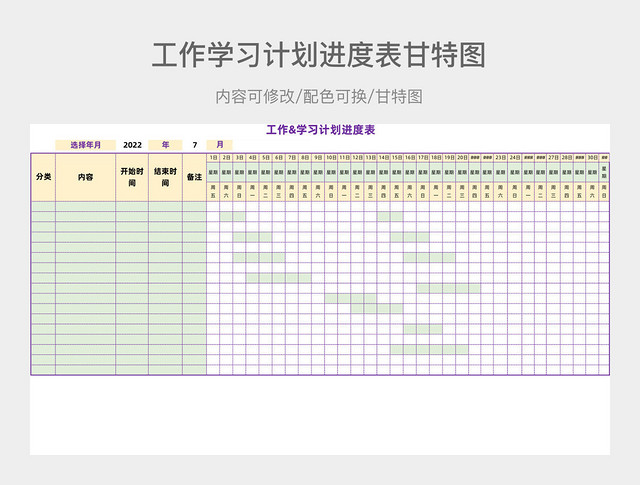Click the 工作&学习计划进度表 sheet title
Screen dimensions: 640x485
(x=320, y=130)
